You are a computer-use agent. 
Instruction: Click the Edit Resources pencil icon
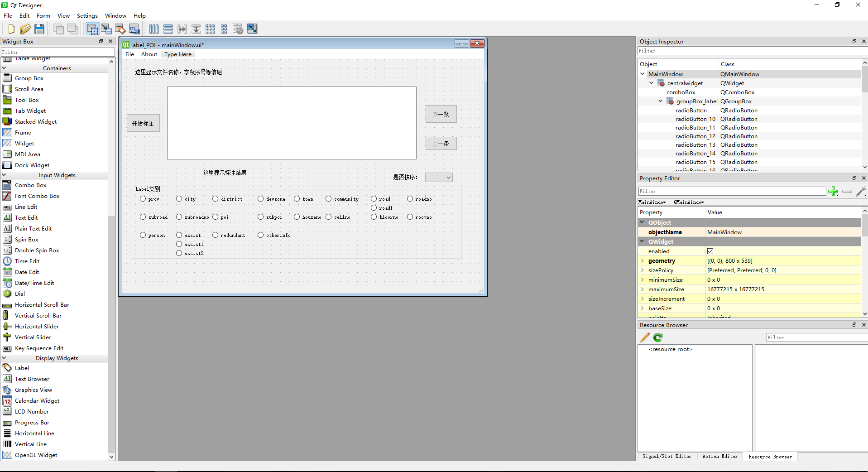(645, 337)
